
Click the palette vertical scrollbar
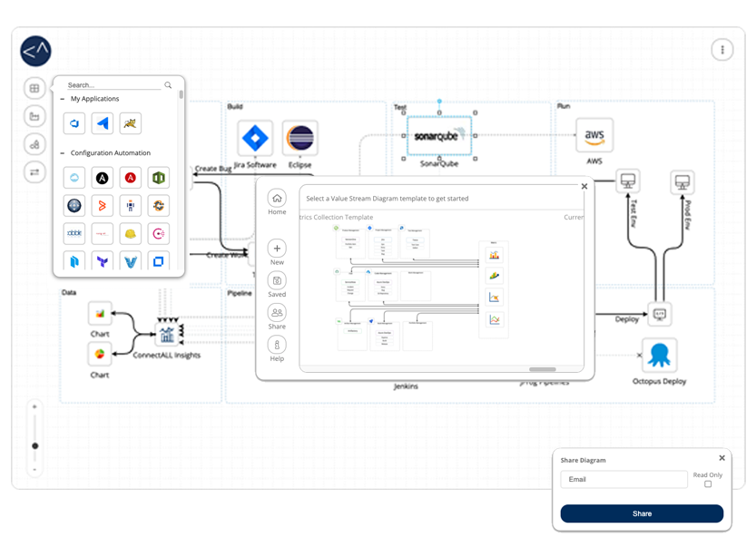pos(181,94)
